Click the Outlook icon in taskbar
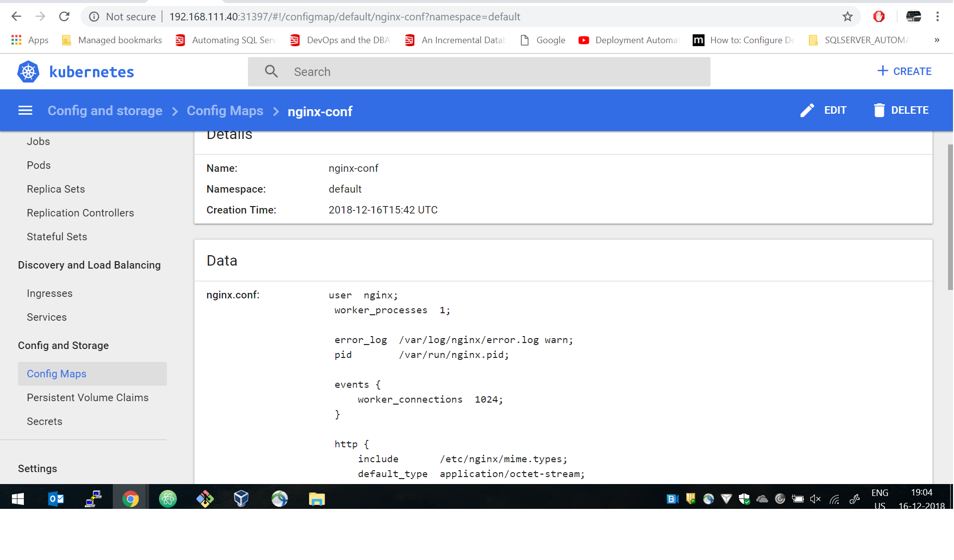Screen dimensions: 954x560 [55, 497]
